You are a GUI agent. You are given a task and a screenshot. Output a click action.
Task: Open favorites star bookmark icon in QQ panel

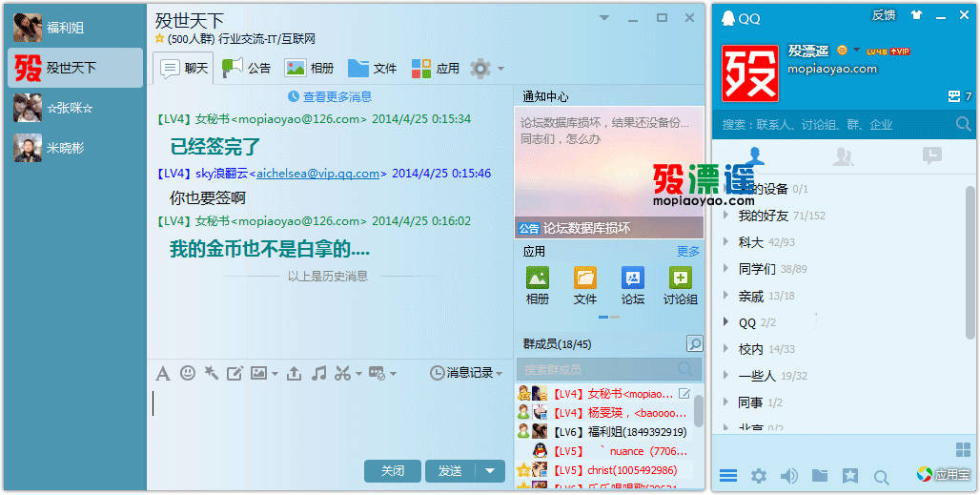tap(850, 476)
